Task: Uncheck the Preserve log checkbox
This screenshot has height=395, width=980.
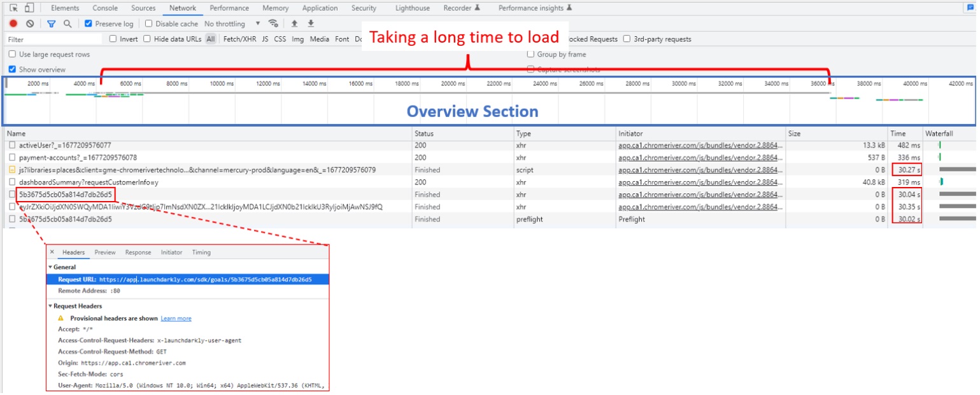Action: pos(87,24)
